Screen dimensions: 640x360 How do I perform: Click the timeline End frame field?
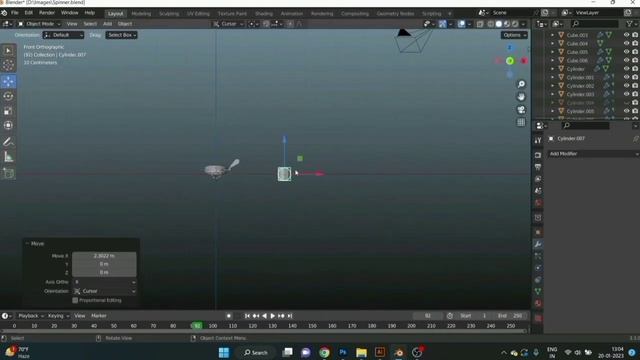510,316
